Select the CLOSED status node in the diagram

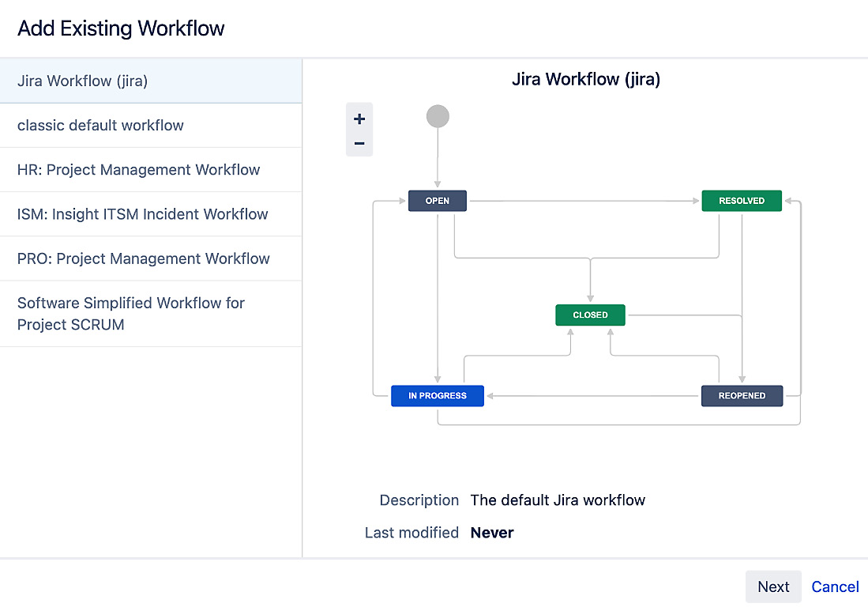click(x=589, y=315)
